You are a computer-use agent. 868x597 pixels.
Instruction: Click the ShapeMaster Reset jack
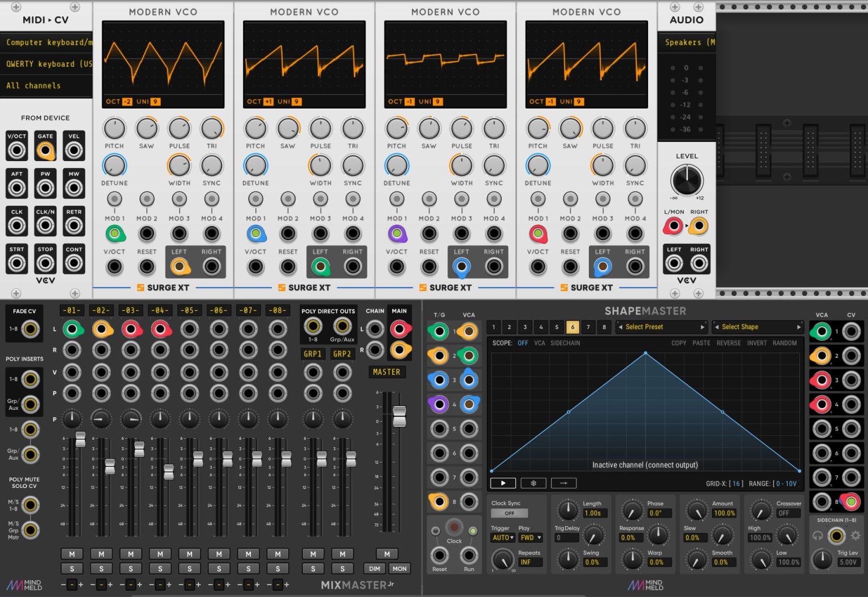coord(439,555)
